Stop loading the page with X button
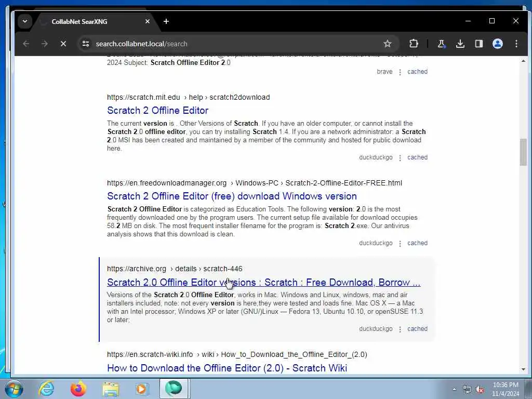 click(63, 44)
